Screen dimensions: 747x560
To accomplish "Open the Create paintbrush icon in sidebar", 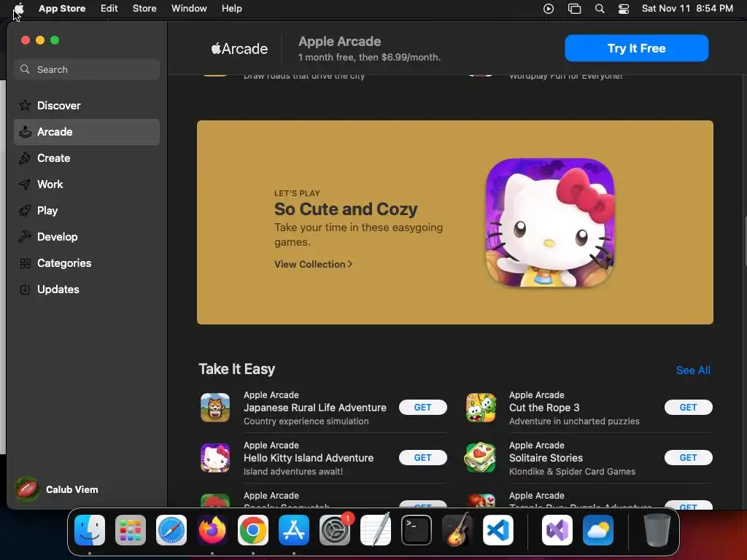I will tap(25, 158).
